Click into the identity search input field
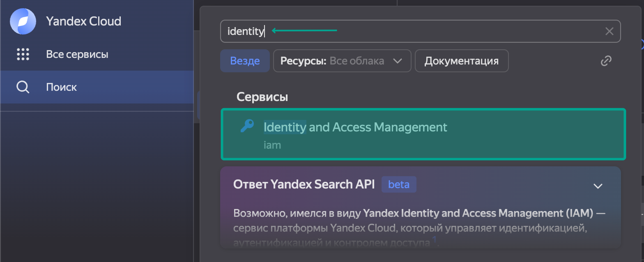 pos(425,31)
